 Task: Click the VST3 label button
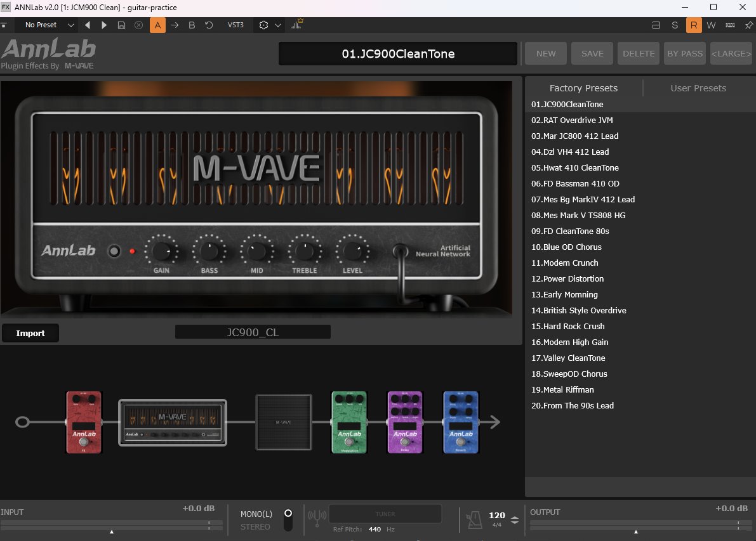click(235, 25)
